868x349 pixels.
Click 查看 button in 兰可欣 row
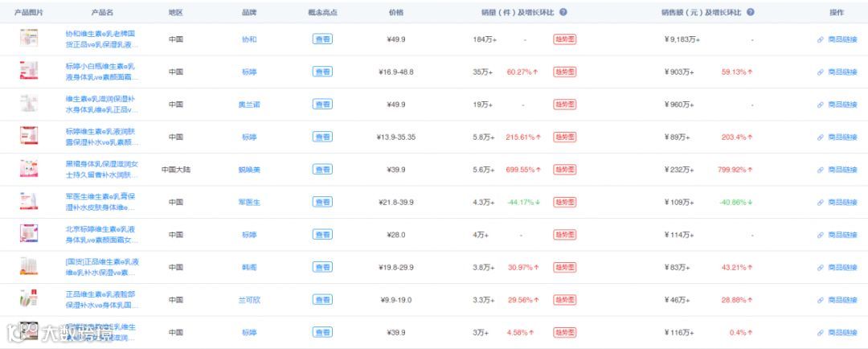coord(323,300)
